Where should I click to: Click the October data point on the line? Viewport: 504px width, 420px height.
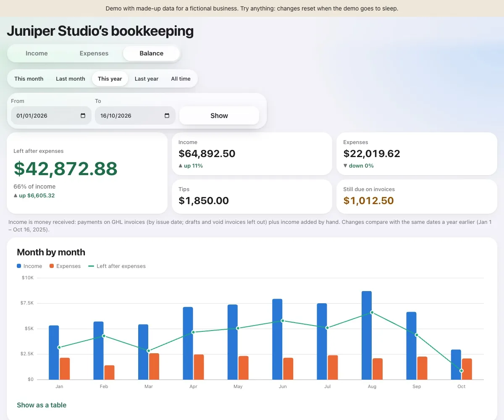point(462,371)
